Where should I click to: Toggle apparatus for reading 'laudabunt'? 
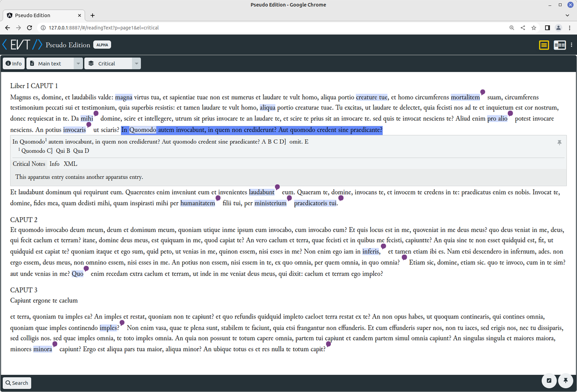[x=262, y=193]
